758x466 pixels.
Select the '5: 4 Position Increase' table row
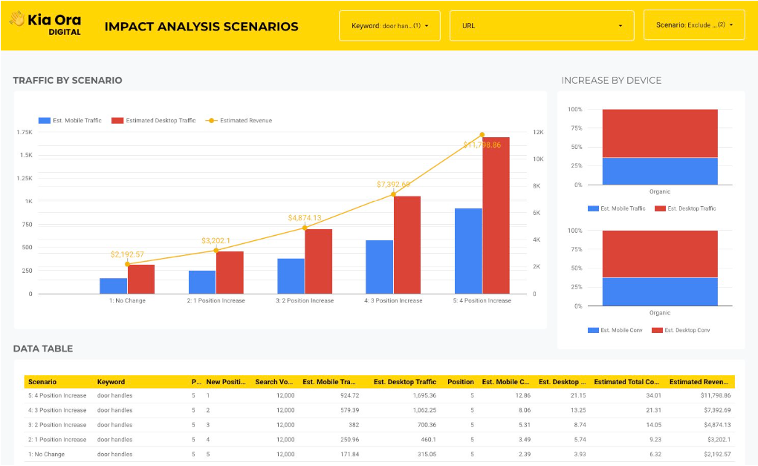coord(58,395)
